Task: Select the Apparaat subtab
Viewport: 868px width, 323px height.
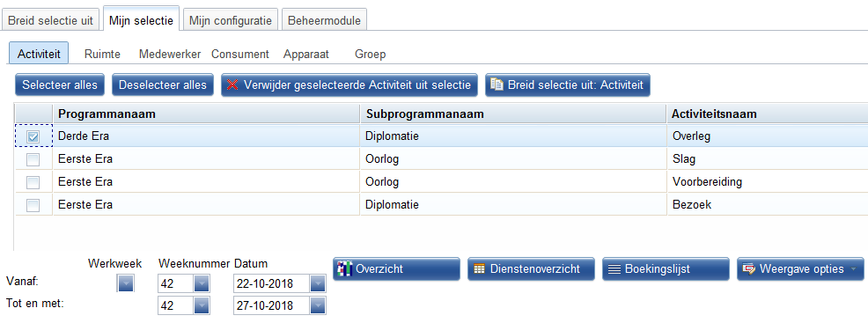Action: [306, 55]
